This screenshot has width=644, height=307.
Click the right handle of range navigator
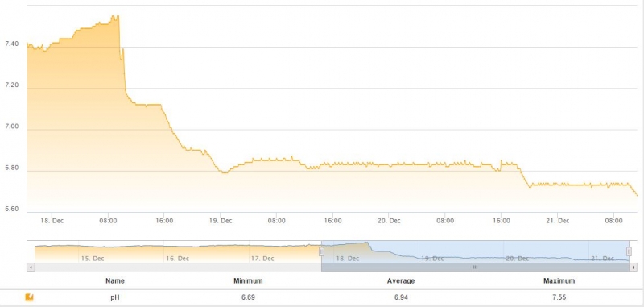(x=629, y=251)
